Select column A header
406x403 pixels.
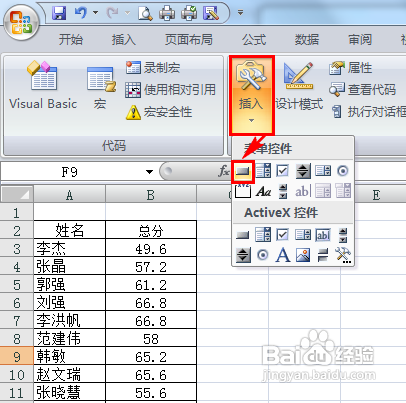click(69, 194)
